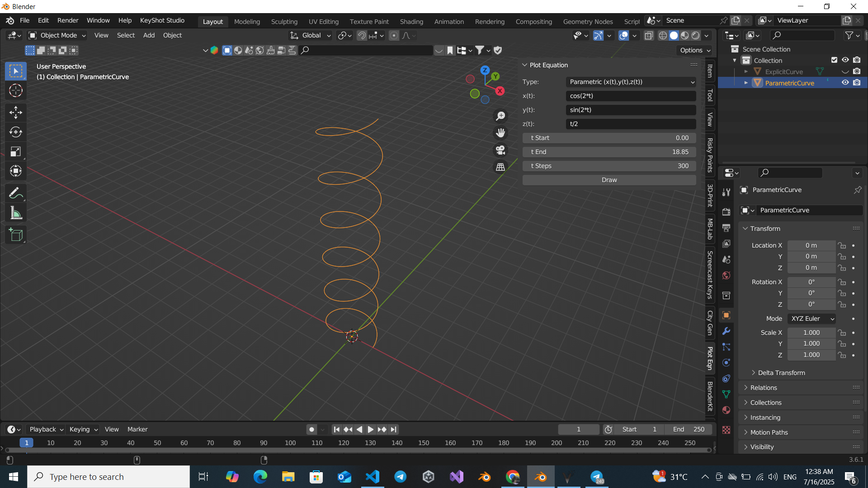Screen dimensions: 868x488
Task: Expand the ExplicitCurve item in outliner
Action: coord(746,71)
